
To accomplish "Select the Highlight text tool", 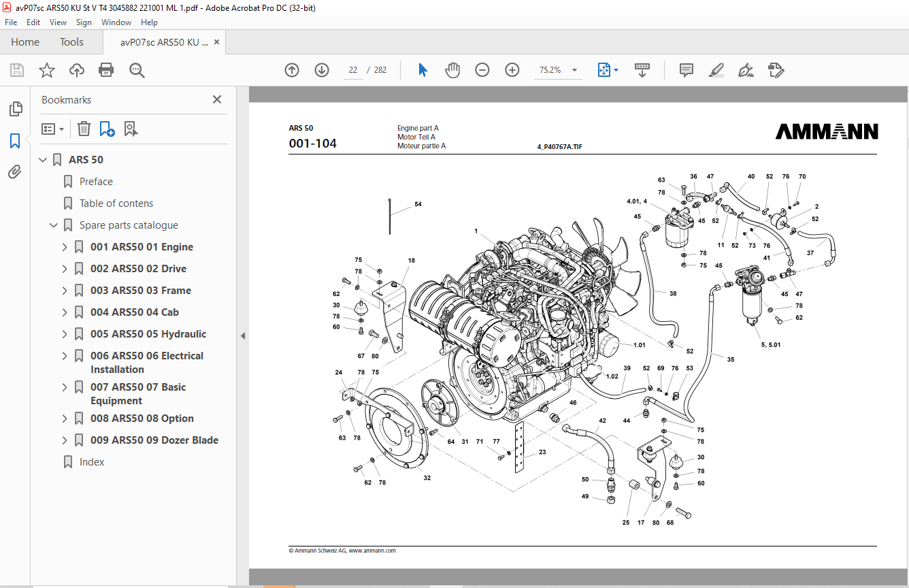I will [716, 70].
